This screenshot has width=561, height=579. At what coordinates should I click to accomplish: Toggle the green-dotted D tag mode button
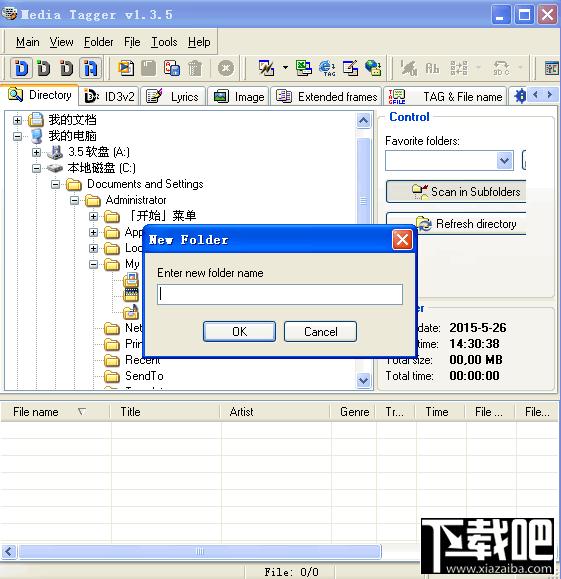pos(44,68)
